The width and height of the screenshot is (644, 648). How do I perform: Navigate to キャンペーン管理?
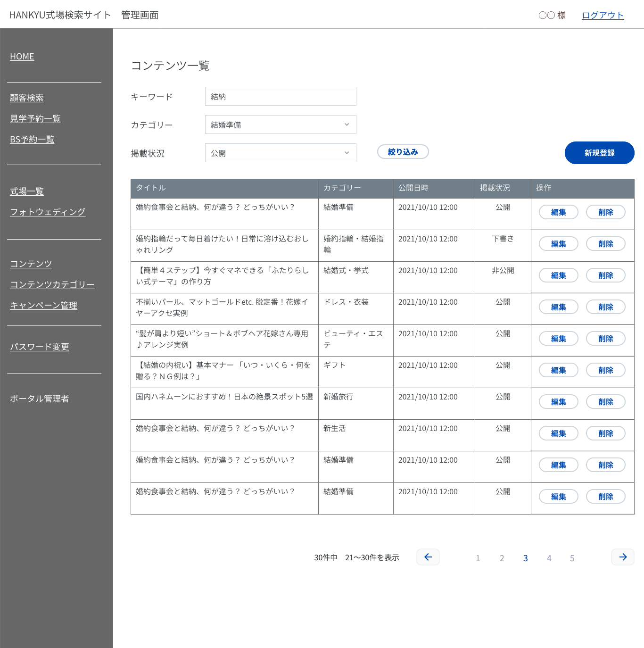click(44, 306)
